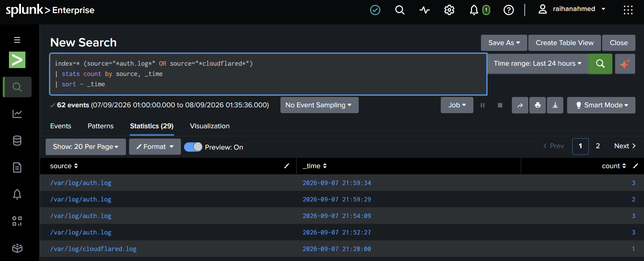Open the datasets database icon in the sidebar

point(17,141)
